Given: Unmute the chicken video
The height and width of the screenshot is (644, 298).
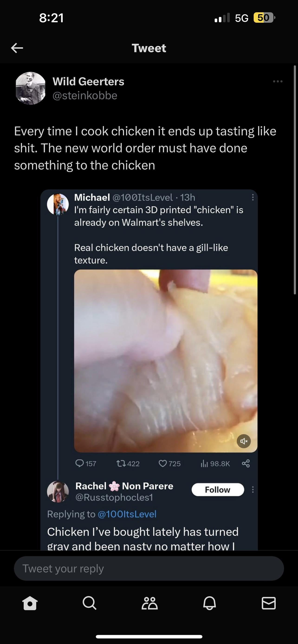Looking at the screenshot, I should [x=244, y=441].
